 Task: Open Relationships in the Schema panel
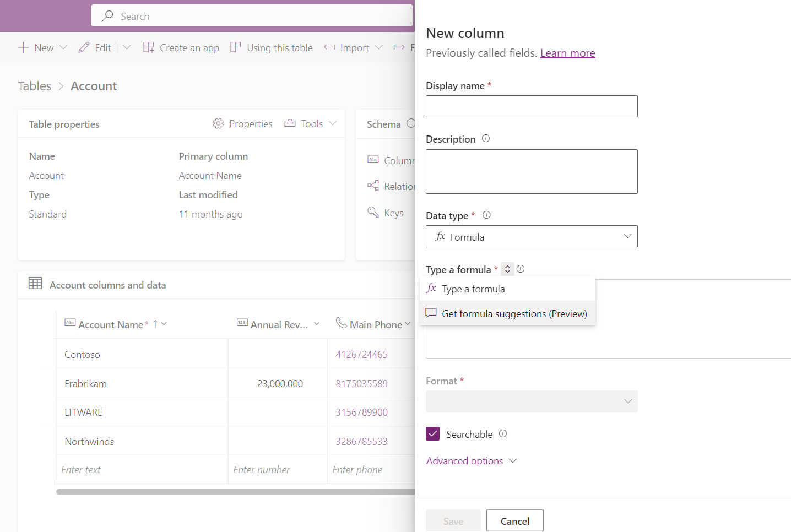pyautogui.click(x=398, y=187)
